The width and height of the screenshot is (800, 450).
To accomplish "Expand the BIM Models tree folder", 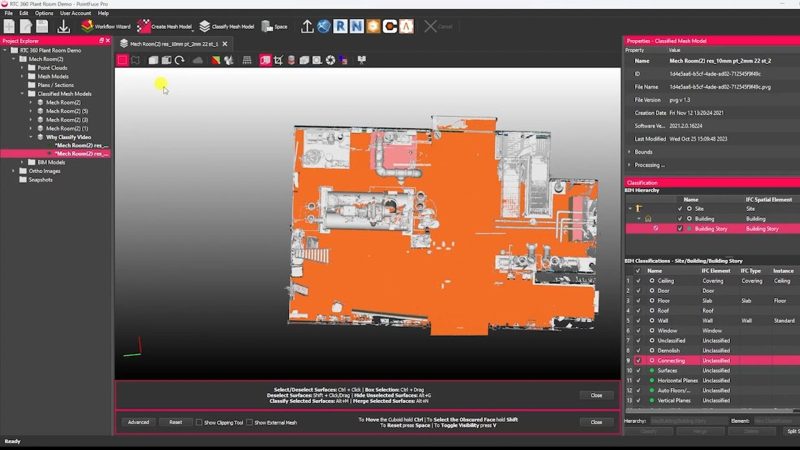I will coord(24,162).
